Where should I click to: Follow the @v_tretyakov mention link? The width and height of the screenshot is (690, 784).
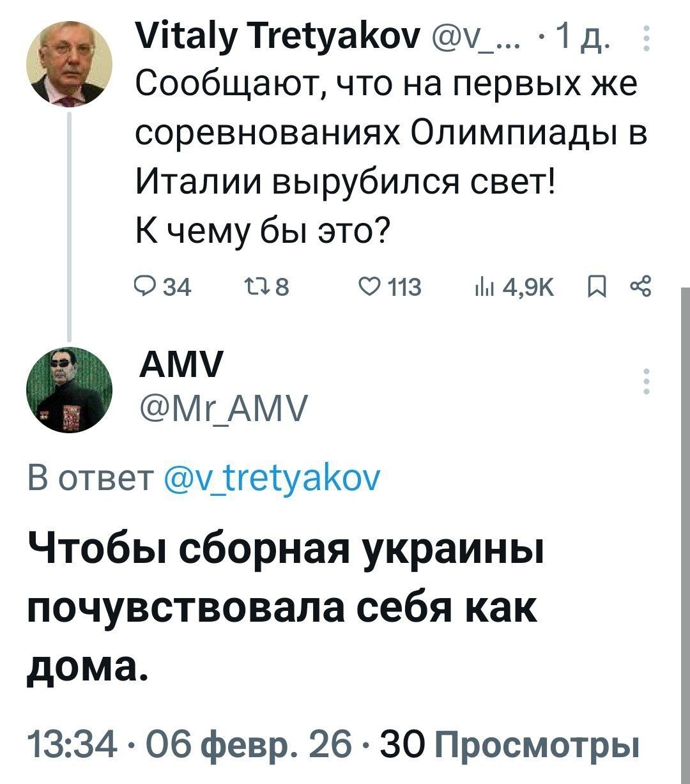(x=272, y=477)
